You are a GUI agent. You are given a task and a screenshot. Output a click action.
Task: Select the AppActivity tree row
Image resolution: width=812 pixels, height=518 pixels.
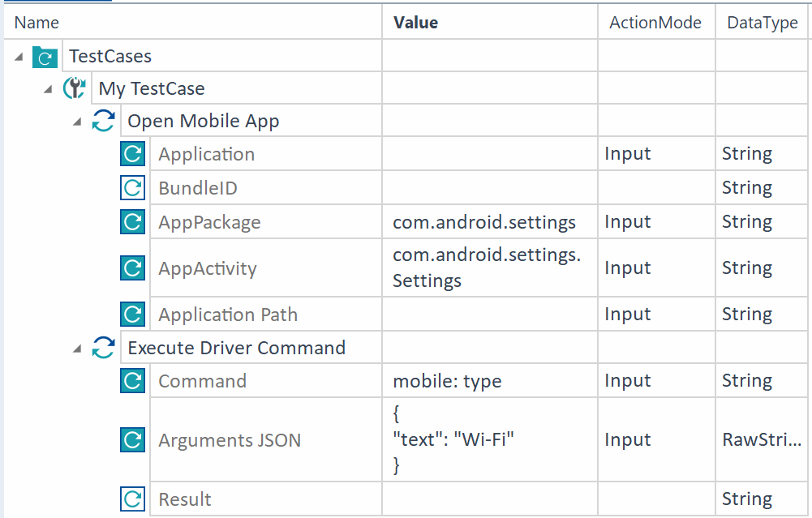click(208, 268)
